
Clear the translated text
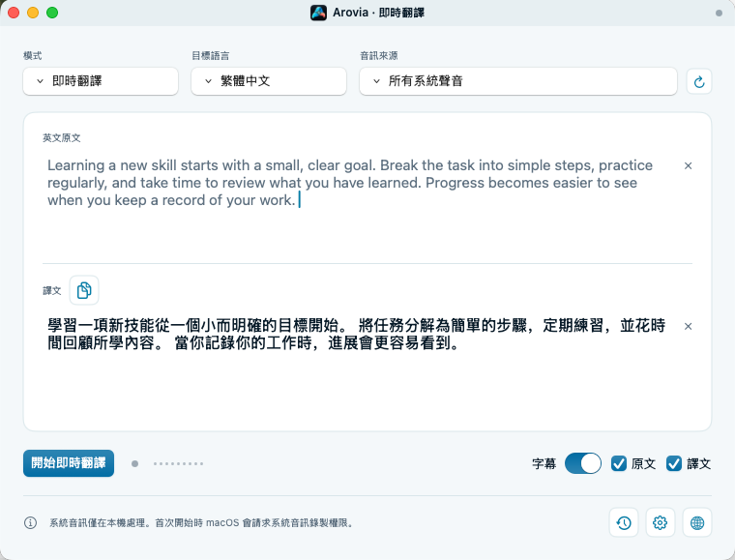click(x=688, y=326)
